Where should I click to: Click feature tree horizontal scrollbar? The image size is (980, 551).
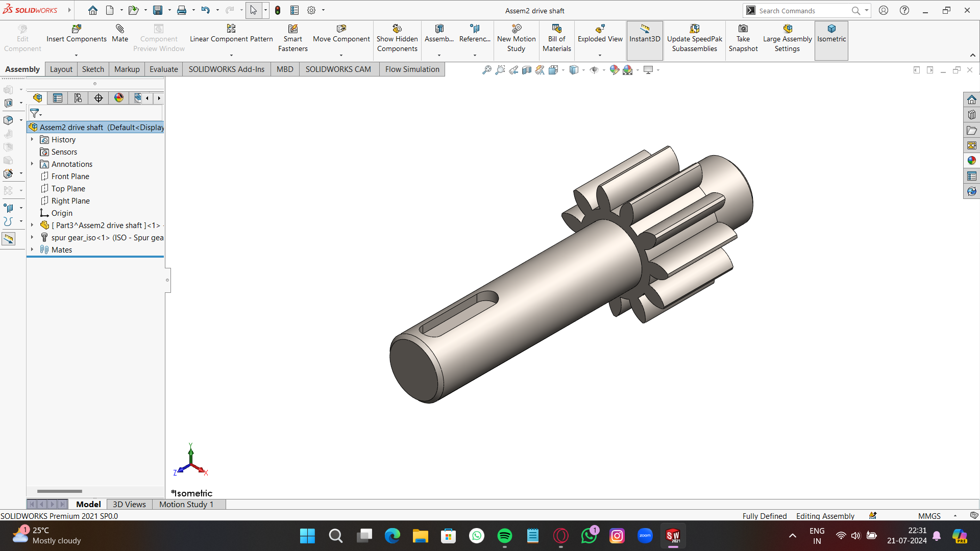click(x=60, y=491)
